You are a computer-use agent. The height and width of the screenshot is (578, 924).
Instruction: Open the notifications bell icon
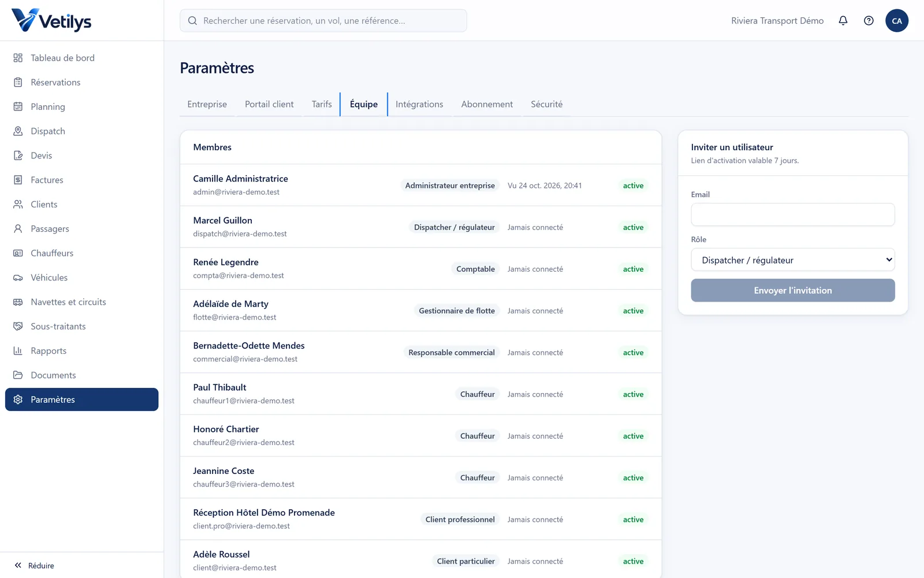pyautogui.click(x=843, y=21)
